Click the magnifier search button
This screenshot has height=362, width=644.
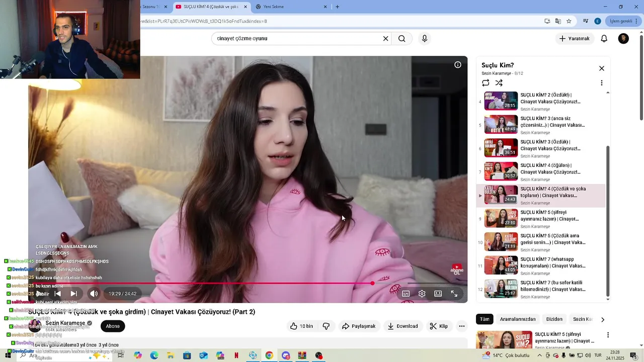click(402, 39)
